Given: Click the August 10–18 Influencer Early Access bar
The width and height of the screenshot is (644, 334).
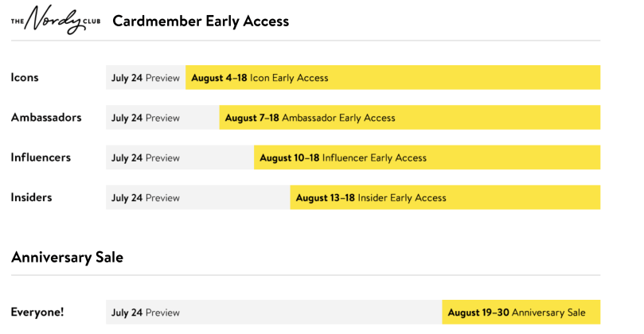Looking at the screenshot, I should [x=427, y=157].
